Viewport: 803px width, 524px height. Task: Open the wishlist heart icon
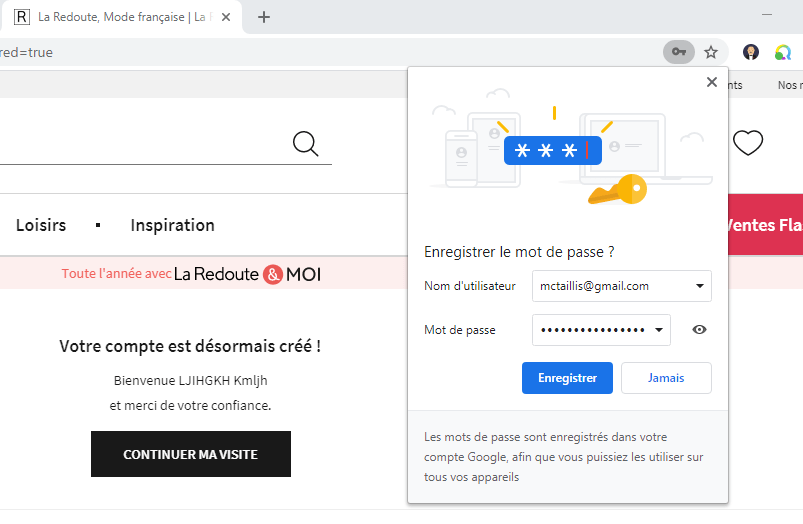748,142
